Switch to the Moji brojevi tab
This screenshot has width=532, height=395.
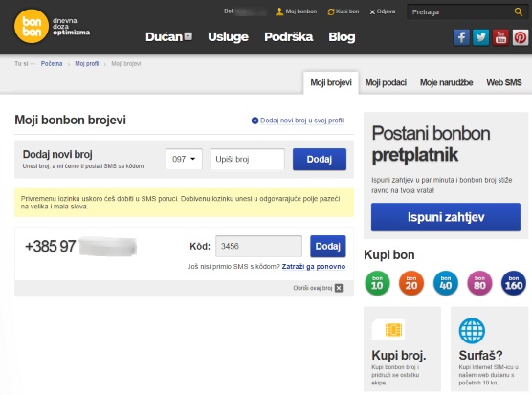(331, 82)
